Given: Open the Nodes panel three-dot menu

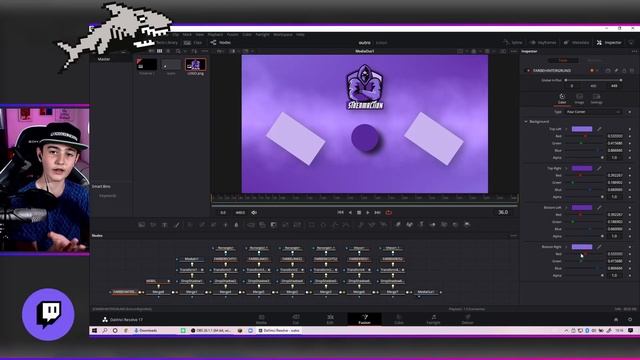Looking at the screenshot, I should coord(513,236).
